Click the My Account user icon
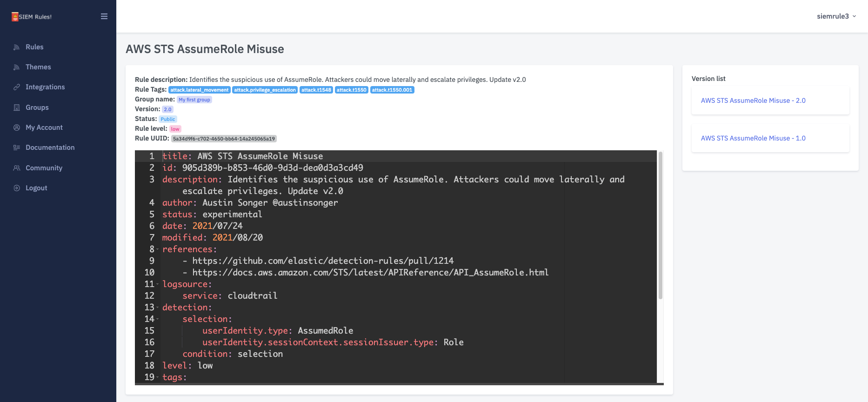Viewport: 868px width, 402px height. tap(17, 127)
